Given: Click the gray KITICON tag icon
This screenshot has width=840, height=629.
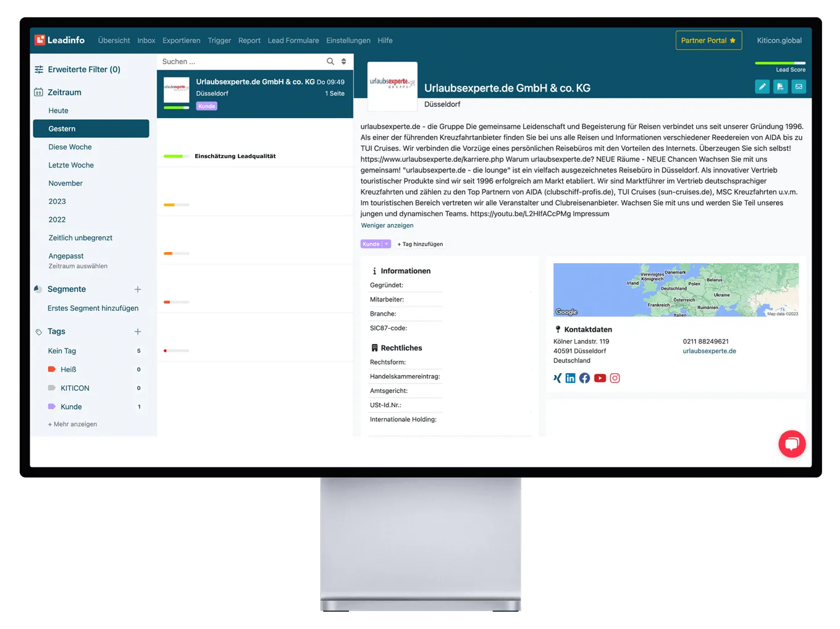Looking at the screenshot, I should click(52, 387).
